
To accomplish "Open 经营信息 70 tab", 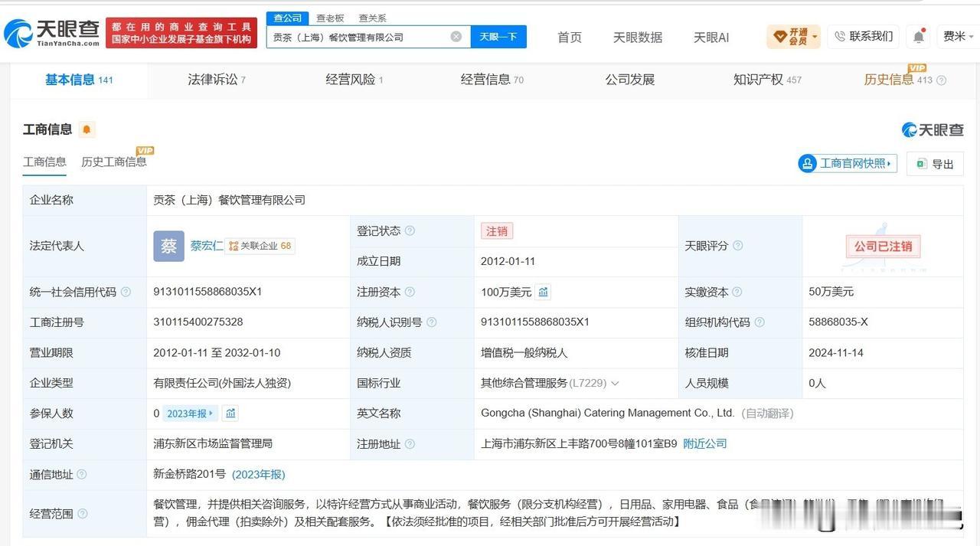I will (x=492, y=80).
